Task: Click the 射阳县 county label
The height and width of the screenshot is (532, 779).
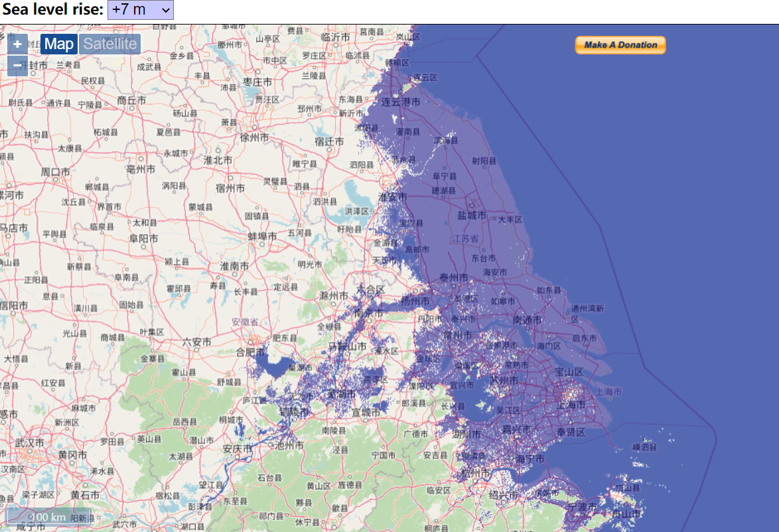Action: 484,161
